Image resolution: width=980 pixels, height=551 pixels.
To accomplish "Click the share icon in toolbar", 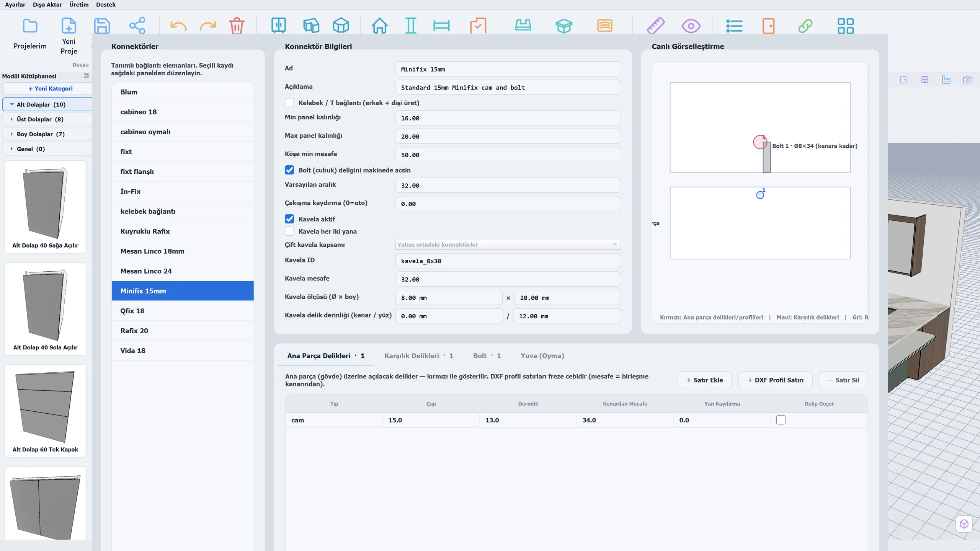I will [x=137, y=25].
